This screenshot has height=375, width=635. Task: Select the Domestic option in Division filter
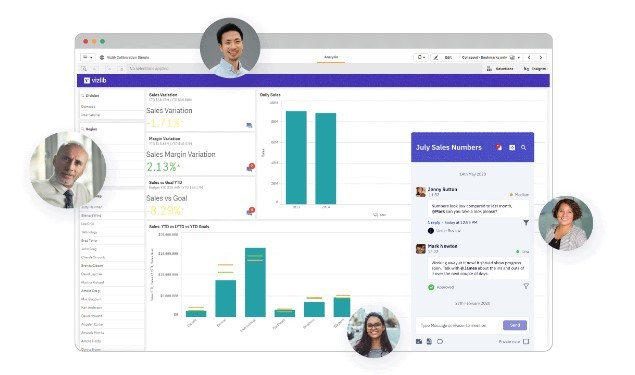88,107
